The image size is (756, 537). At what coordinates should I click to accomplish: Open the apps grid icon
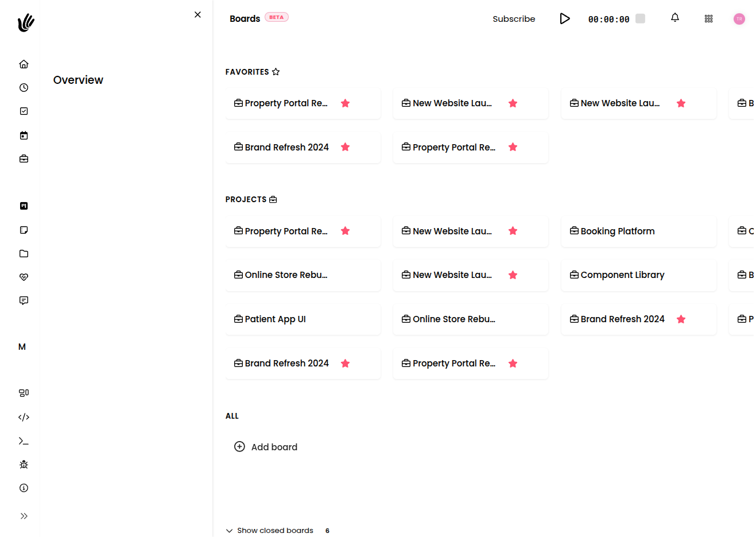(x=709, y=19)
